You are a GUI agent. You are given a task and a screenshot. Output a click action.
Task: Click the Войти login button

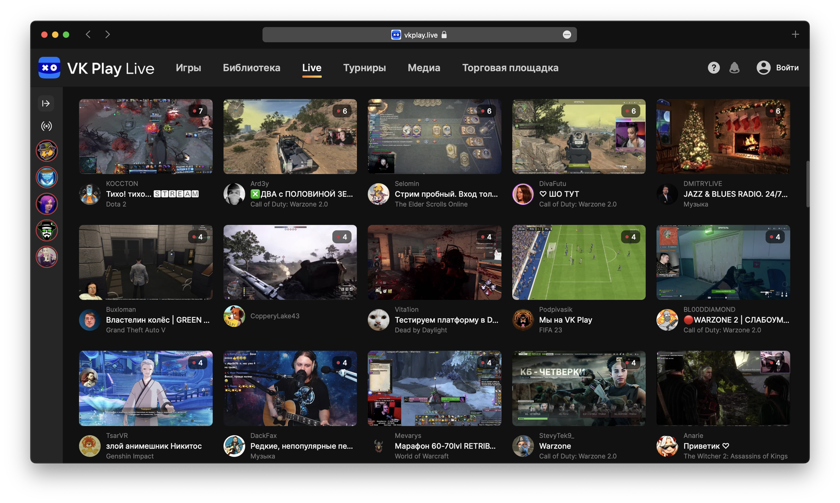pyautogui.click(x=788, y=67)
